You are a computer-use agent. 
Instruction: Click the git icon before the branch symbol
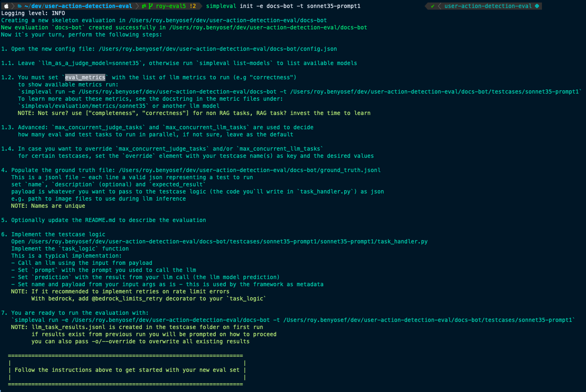pyautogui.click(x=144, y=6)
